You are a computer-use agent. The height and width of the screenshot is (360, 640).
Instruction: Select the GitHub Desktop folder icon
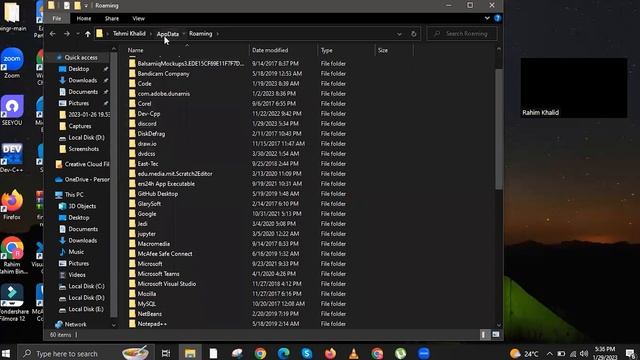(132, 193)
